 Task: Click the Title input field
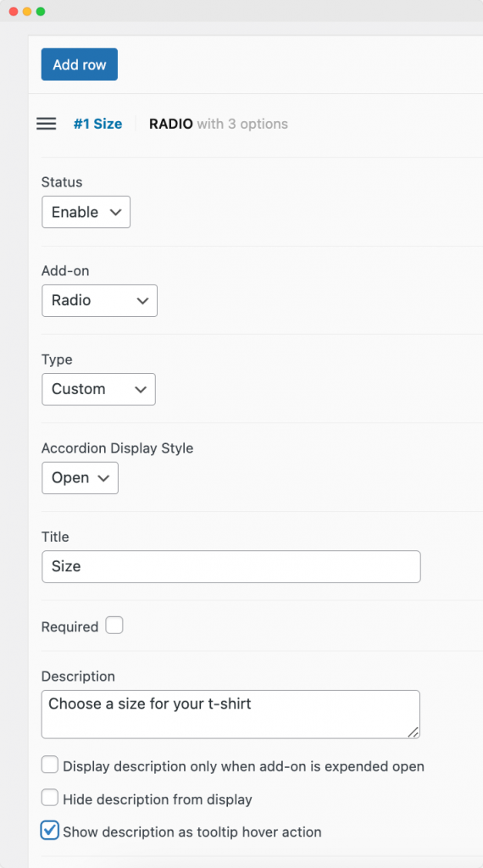231,566
